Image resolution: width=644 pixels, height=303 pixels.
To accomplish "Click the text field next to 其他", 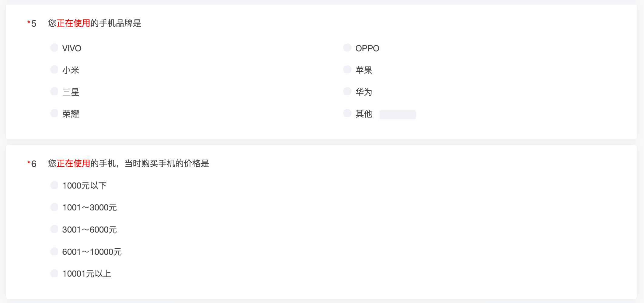I will [x=397, y=114].
